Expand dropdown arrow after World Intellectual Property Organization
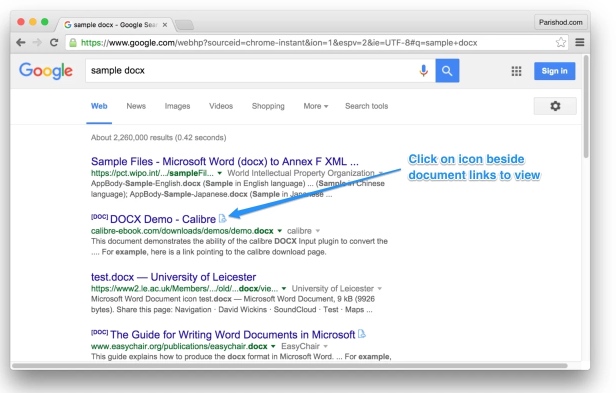 tap(380, 173)
